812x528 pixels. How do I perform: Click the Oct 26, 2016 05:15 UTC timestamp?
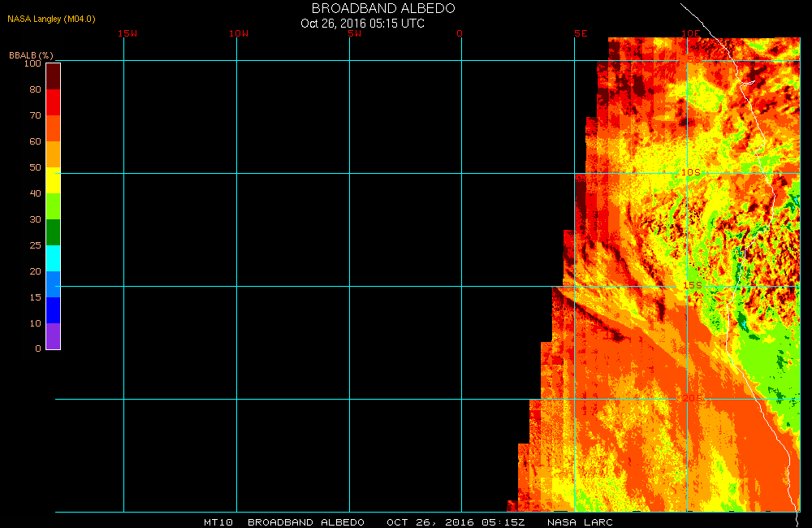pos(362,24)
